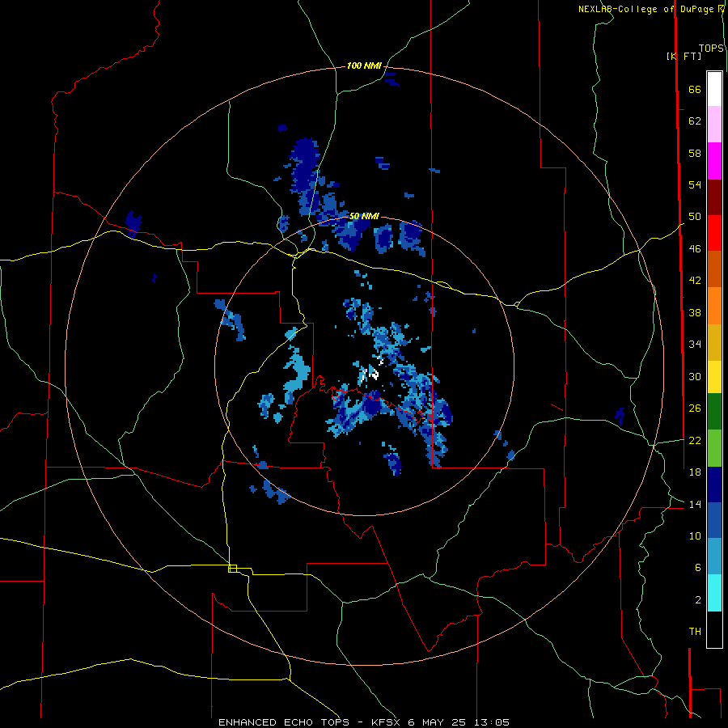Screen dimensions: 728x728
Task: Click the 54 legend value
Action: 695,184
